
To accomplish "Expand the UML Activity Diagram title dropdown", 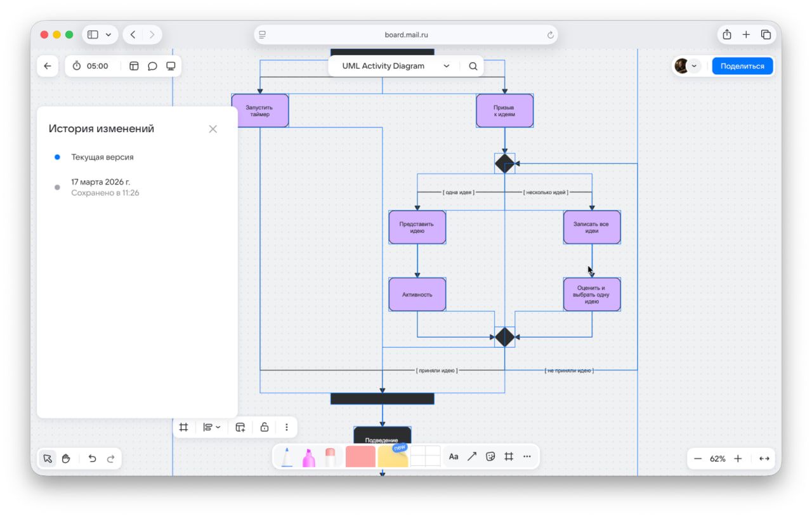I will (446, 66).
